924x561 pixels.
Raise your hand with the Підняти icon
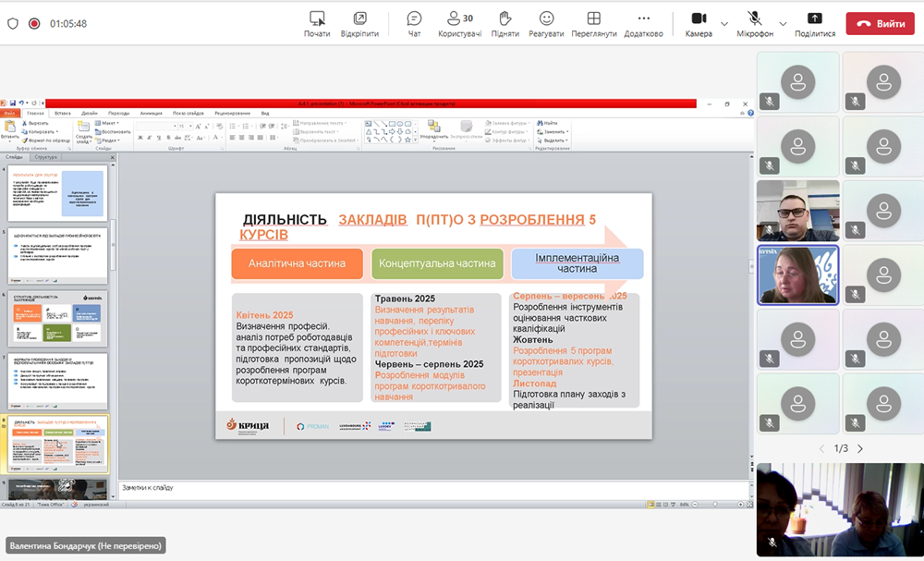tap(505, 19)
